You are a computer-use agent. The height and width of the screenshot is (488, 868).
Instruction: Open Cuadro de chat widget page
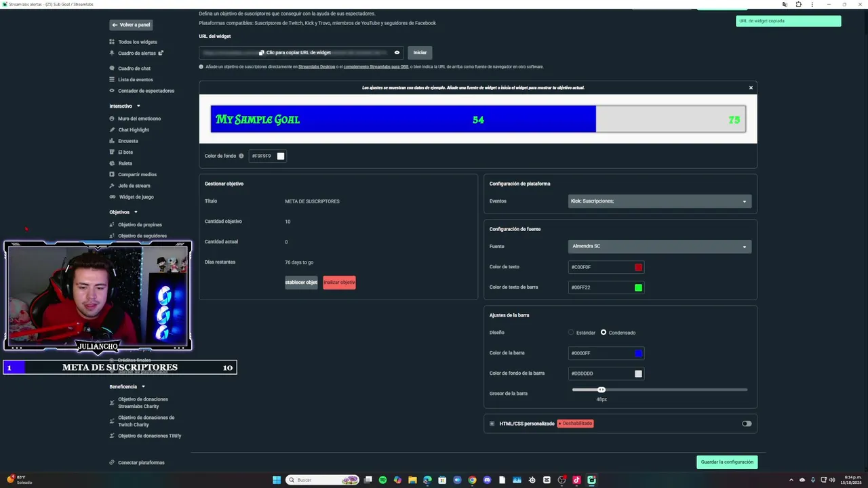(134, 68)
